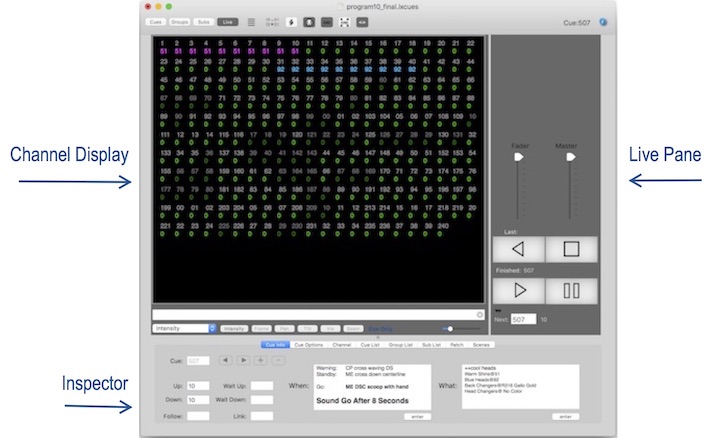
Task: Click the Go play triangle in Live Pane
Action: pyautogui.click(x=519, y=291)
